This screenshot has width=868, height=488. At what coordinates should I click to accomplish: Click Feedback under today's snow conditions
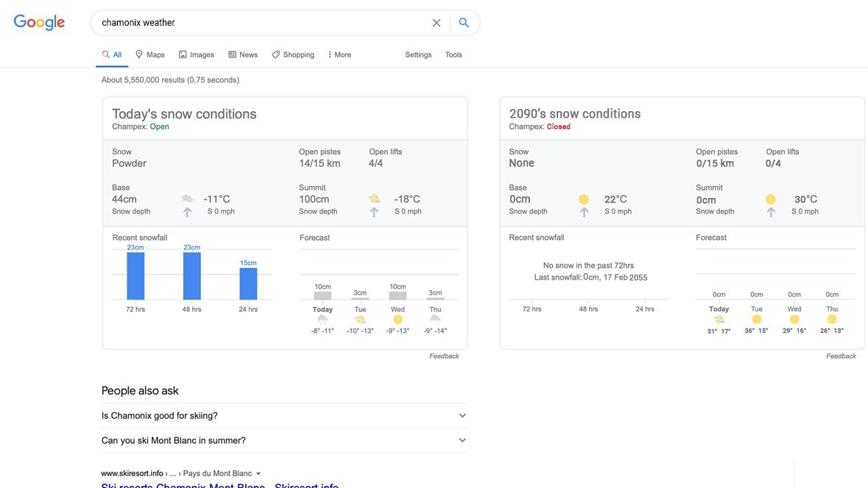(x=445, y=355)
